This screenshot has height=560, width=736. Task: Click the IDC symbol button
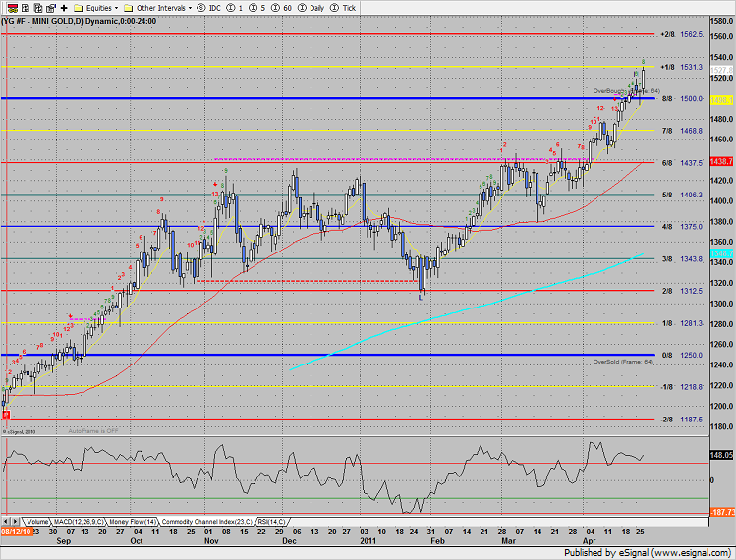pyautogui.click(x=209, y=8)
